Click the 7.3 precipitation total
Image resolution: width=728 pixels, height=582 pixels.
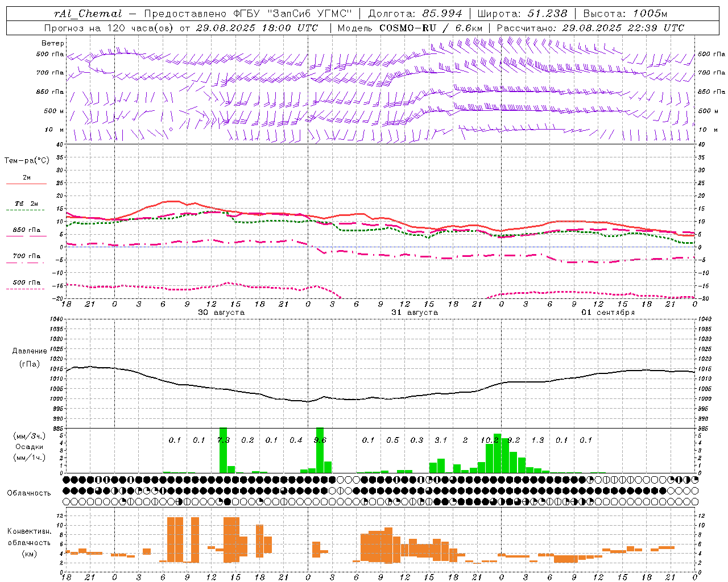point(224,440)
